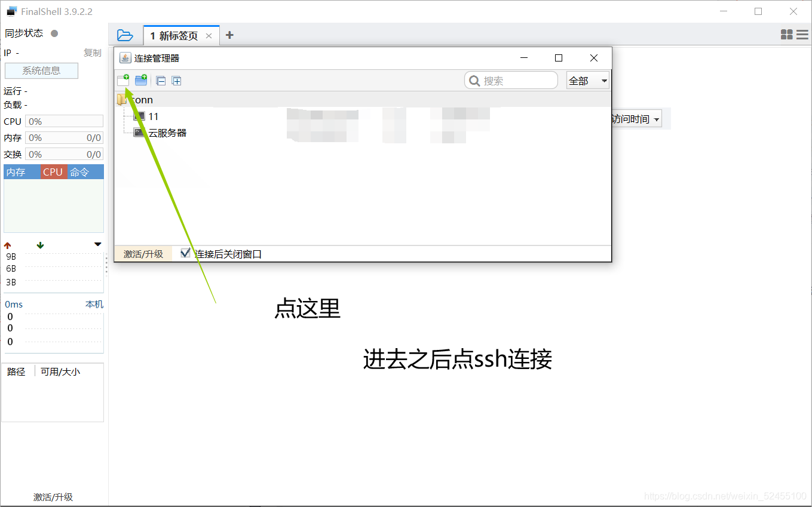
Task: Collapse all tree nodes in 连接管理器 toolbar
Action: [x=161, y=81]
